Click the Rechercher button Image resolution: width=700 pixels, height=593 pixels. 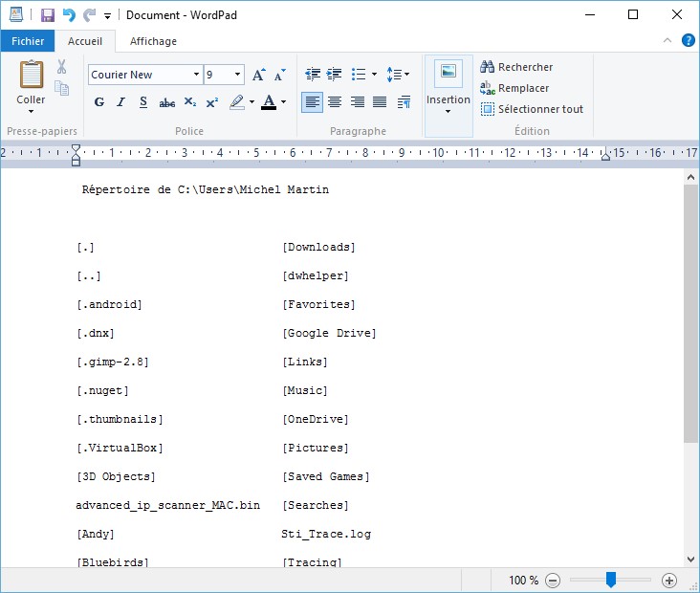pyautogui.click(x=516, y=67)
